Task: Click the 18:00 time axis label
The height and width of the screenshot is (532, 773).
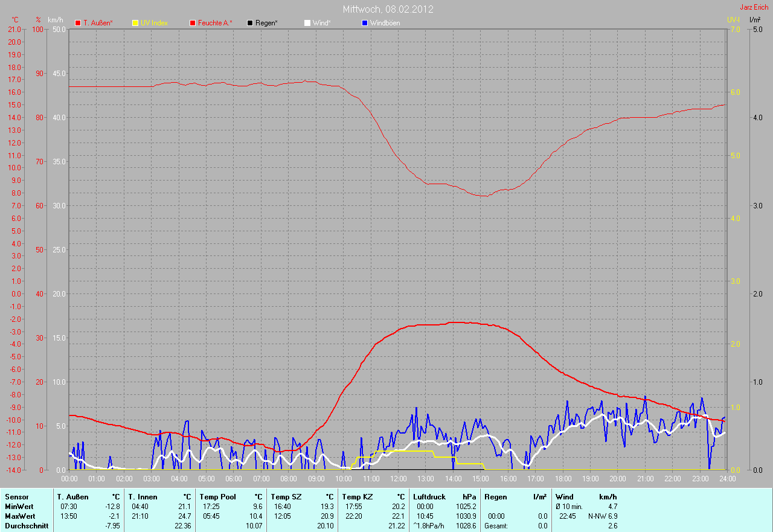Action: coord(563,479)
